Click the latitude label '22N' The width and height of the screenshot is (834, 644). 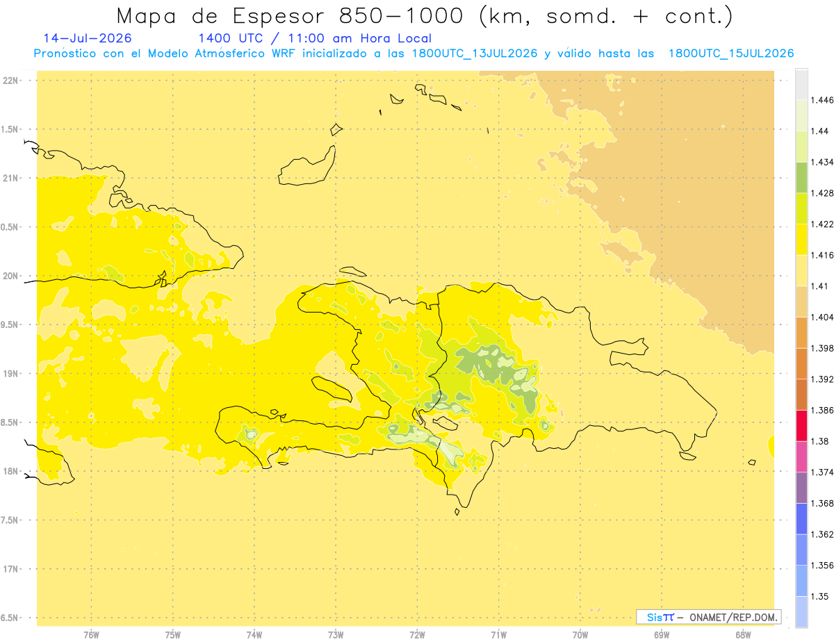[10, 81]
